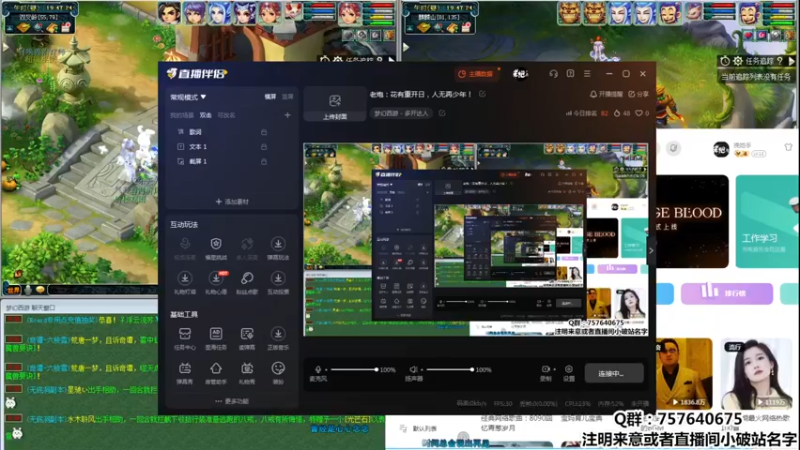Toggle lock on 截屏 1 source

tap(264, 162)
